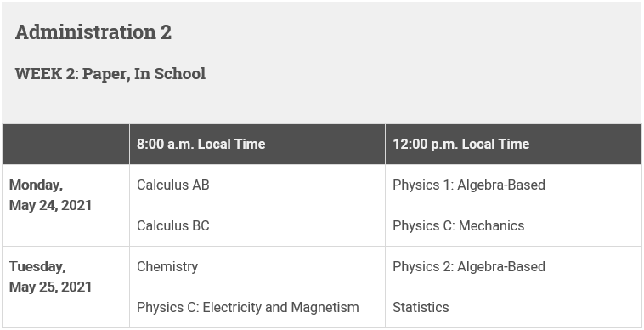Click the 8:00 a.m. Local Time column header

[x=201, y=145]
